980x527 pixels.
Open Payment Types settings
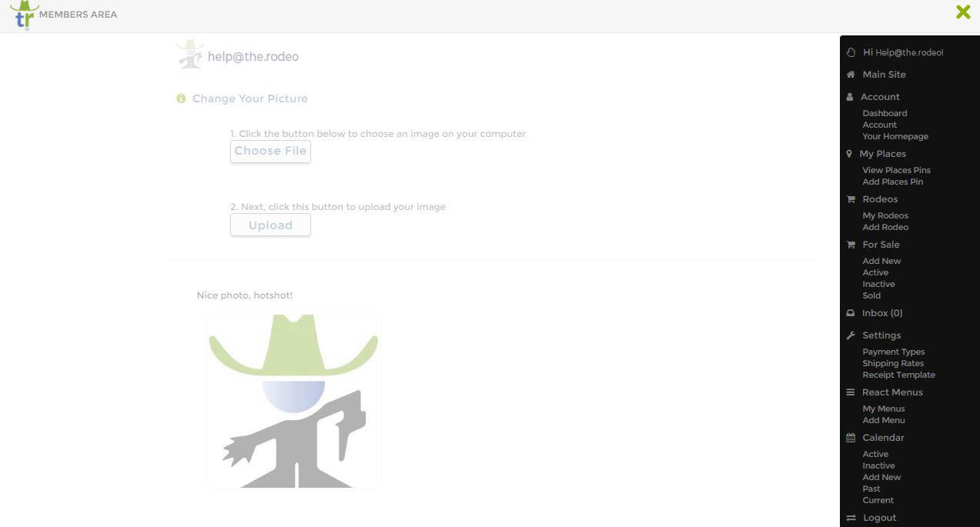(893, 352)
